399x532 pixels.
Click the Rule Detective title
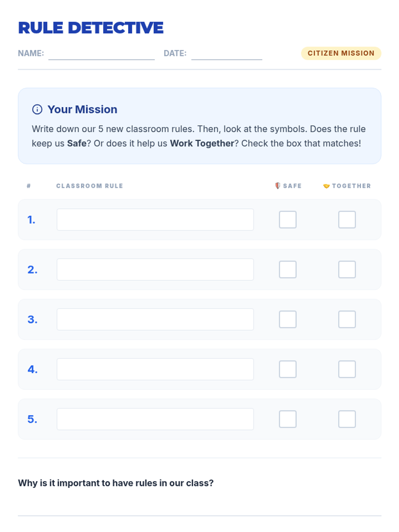point(91,28)
